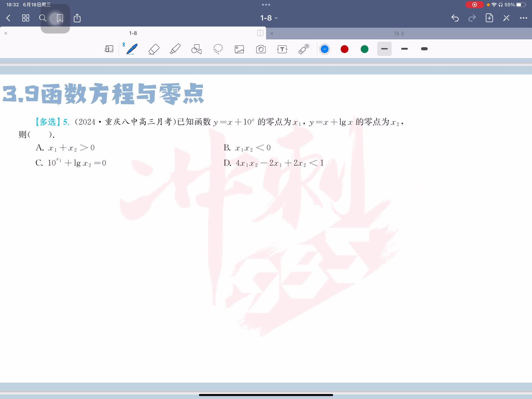Open the more options ellipsis menu
The width and height of the screenshot is (532, 399).
coord(523,18)
